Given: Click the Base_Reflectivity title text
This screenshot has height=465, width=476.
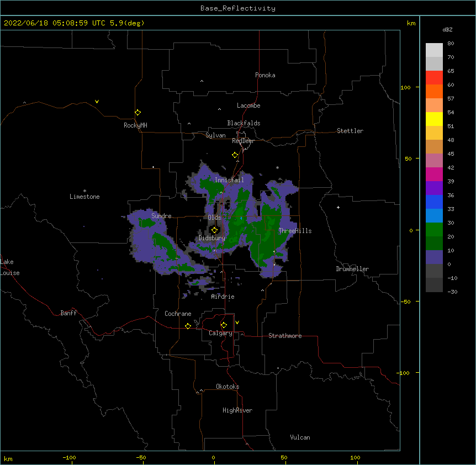Looking at the screenshot, I should pyautogui.click(x=238, y=8).
